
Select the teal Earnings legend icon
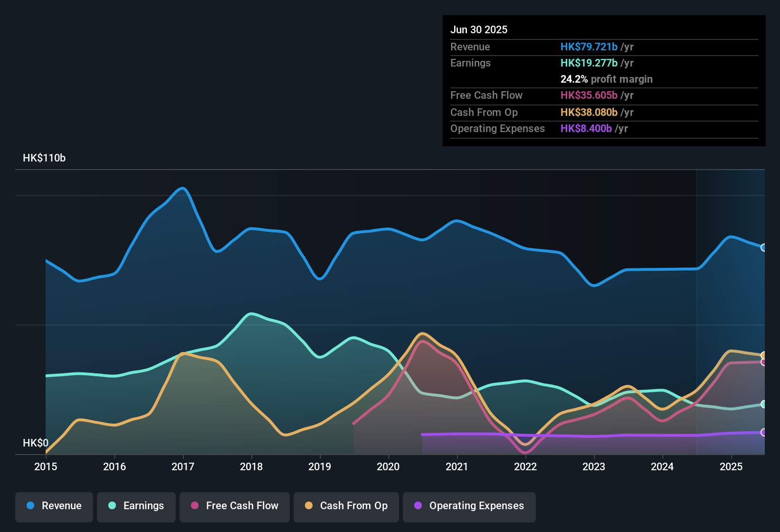pos(113,506)
